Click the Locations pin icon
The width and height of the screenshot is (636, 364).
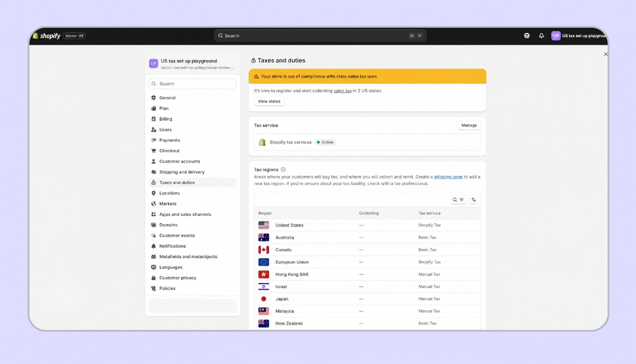[154, 193]
